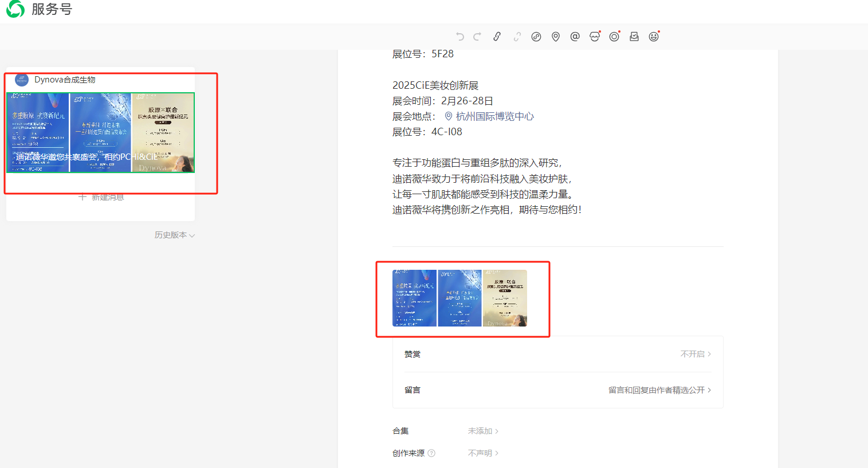The image size is (868, 468).
Task: Click the line 迪诺薇华致力于将前沿科技融入美妆护肤
Action: (482, 179)
